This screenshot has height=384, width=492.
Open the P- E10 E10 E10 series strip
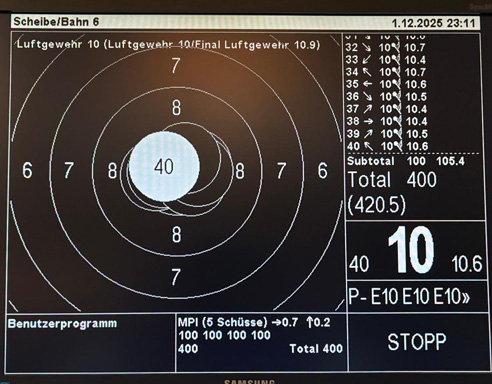tap(409, 296)
